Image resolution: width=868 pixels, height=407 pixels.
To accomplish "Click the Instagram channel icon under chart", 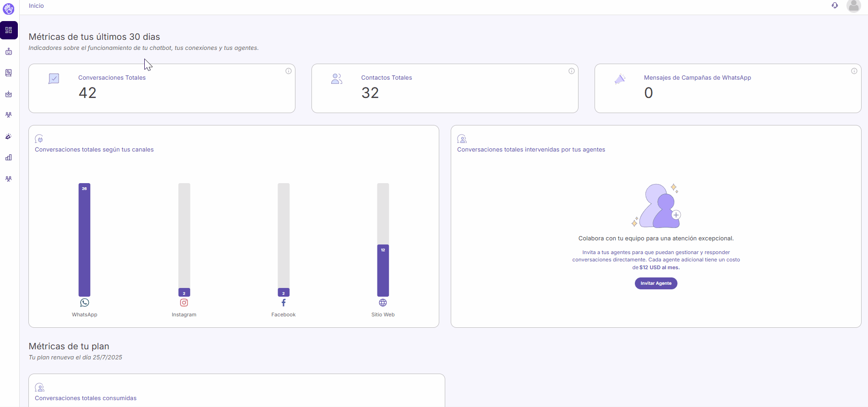I will [184, 303].
